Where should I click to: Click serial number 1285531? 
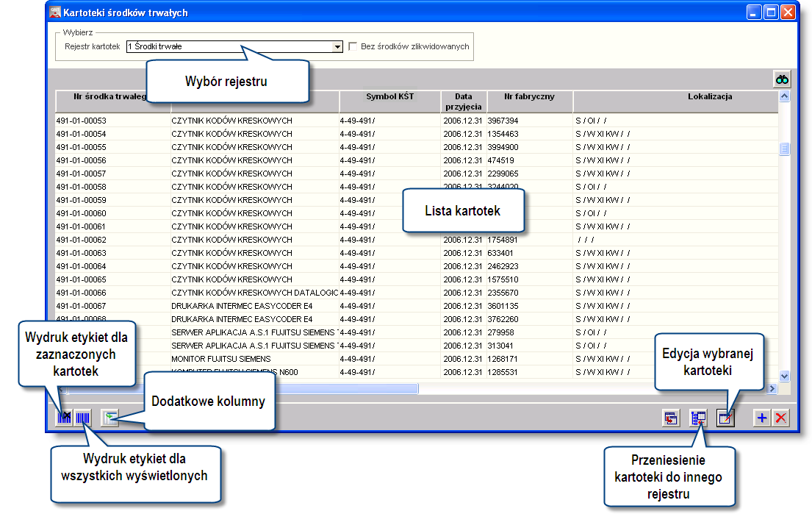point(503,372)
